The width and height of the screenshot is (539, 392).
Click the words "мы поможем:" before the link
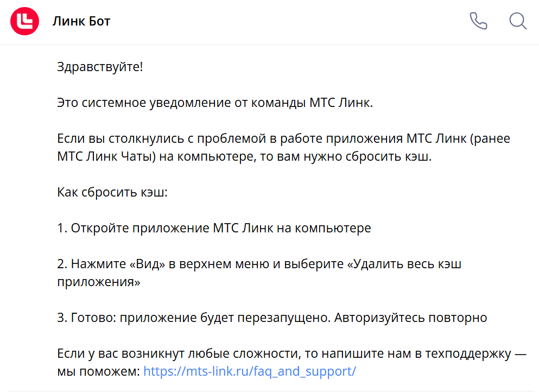(98, 372)
